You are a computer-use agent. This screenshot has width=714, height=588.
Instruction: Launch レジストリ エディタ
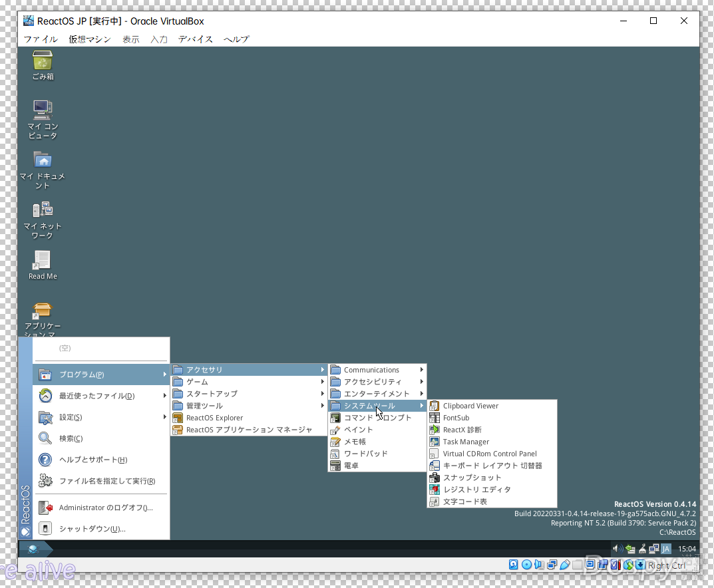coord(492,490)
